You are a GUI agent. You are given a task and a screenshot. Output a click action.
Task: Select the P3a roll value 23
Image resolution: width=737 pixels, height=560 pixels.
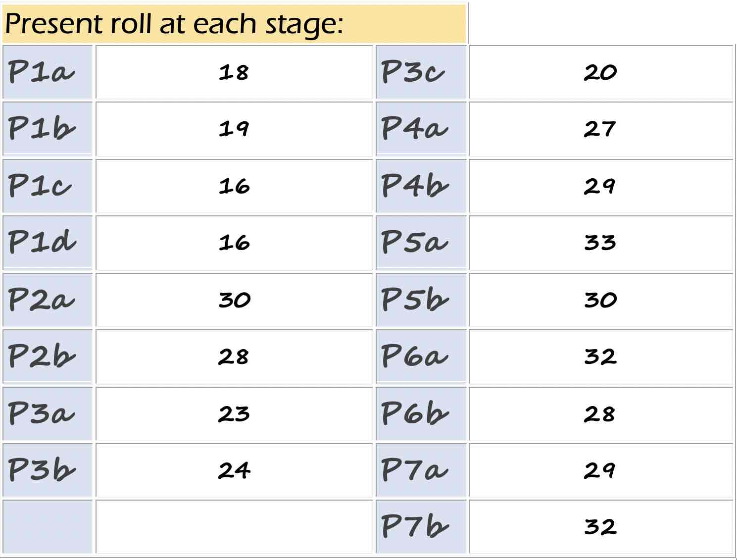click(x=234, y=414)
